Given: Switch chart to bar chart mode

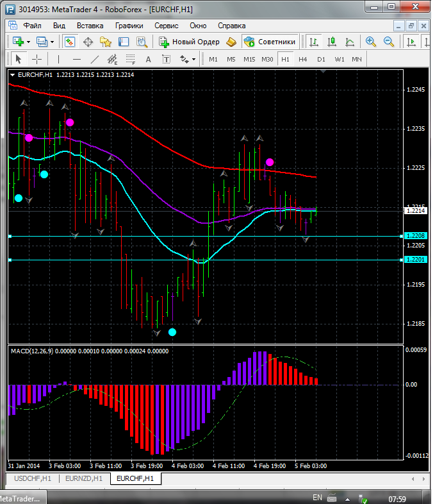Looking at the screenshot, I should 314,42.
